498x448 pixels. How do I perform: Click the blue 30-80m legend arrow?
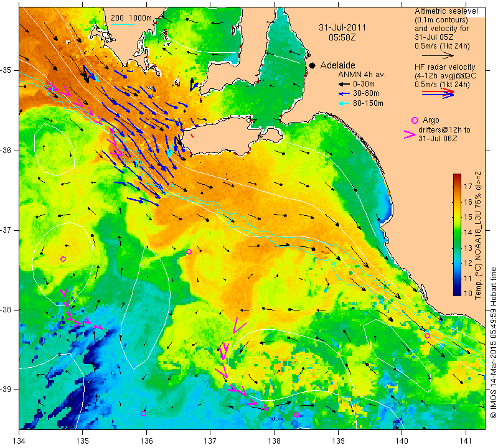point(344,94)
